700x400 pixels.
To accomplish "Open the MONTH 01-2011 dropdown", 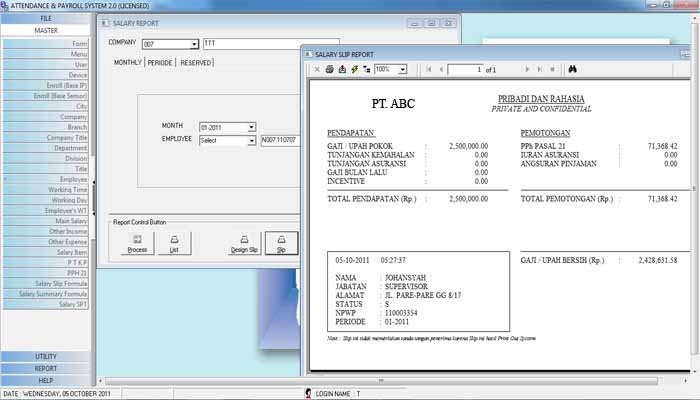I will point(251,127).
